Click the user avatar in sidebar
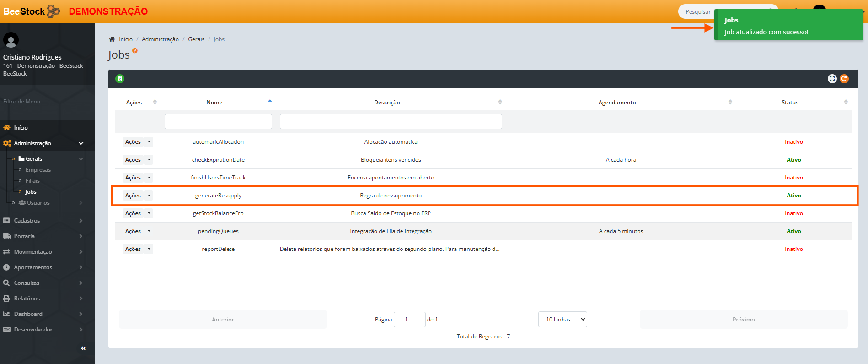Screen dimensions: 868x364 click(x=11, y=40)
